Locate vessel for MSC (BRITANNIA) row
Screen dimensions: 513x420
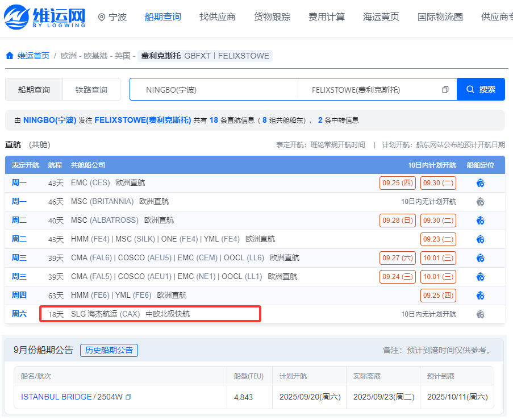point(480,202)
